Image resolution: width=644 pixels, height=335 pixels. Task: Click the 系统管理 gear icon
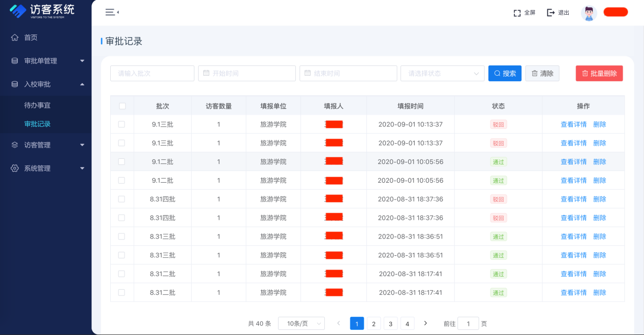pyautogui.click(x=15, y=168)
